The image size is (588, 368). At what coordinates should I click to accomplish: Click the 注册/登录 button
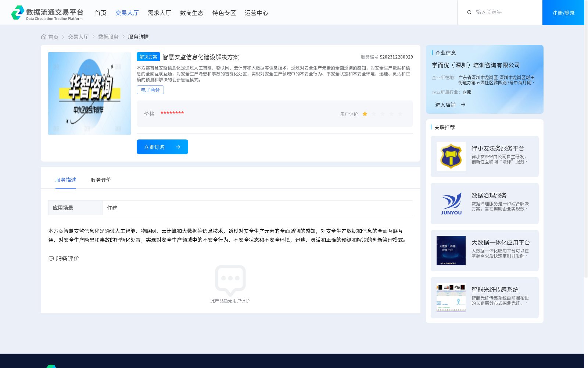point(563,13)
